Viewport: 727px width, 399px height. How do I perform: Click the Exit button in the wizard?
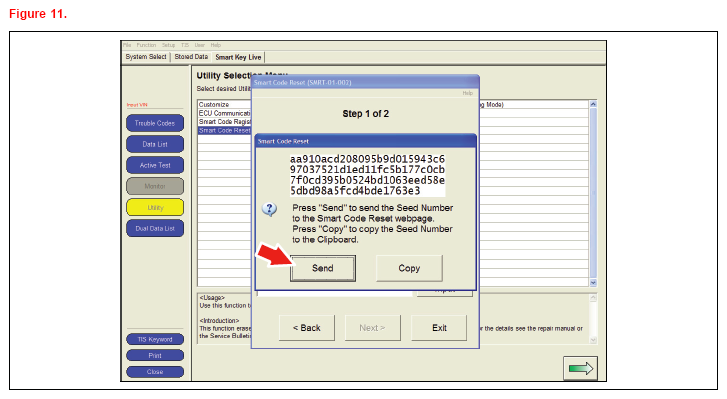[x=439, y=328]
